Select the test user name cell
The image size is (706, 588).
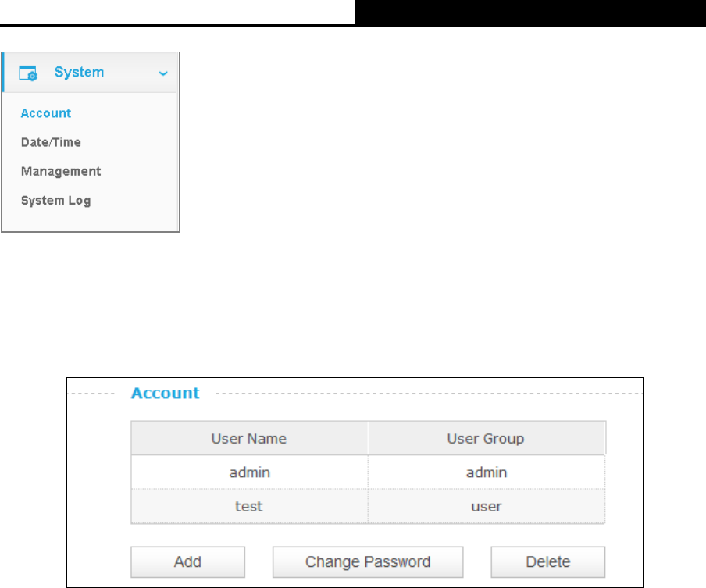[x=249, y=506]
